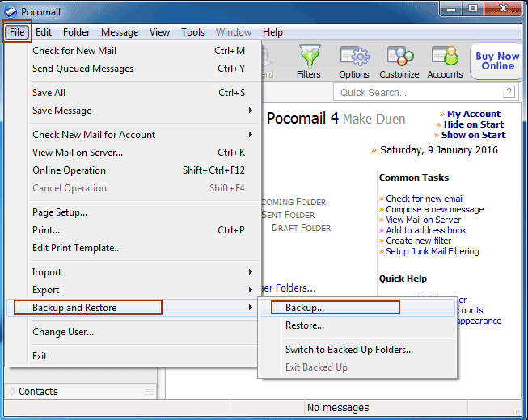Click the Buy Now Online button
The image size is (528, 420).
(497, 61)
